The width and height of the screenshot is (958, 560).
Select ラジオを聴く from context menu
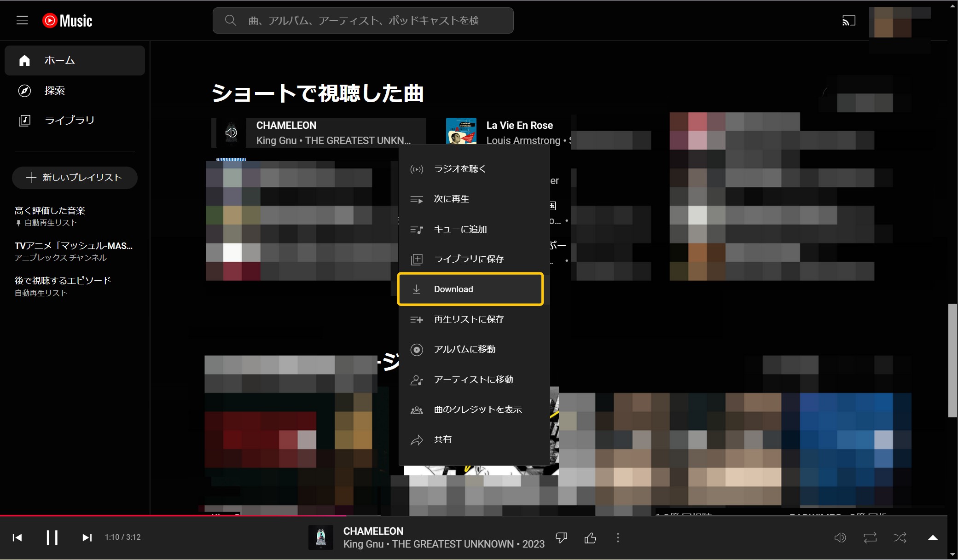[474, 169]
